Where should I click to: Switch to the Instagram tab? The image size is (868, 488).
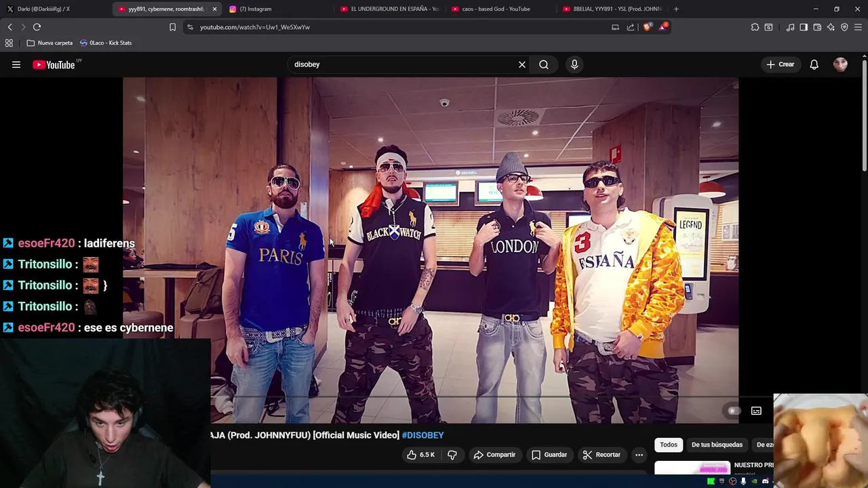(x=278, y=9)
